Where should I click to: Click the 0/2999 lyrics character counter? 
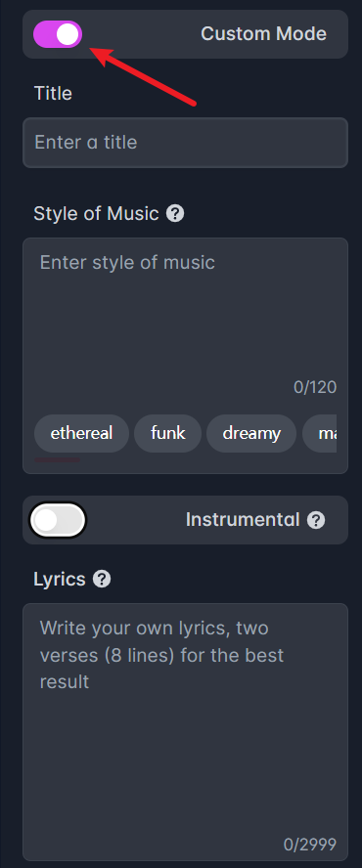(310, 845)
